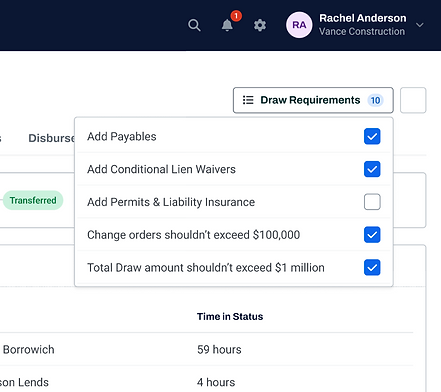Select Add Conditional Lien Waivers text

161,169
